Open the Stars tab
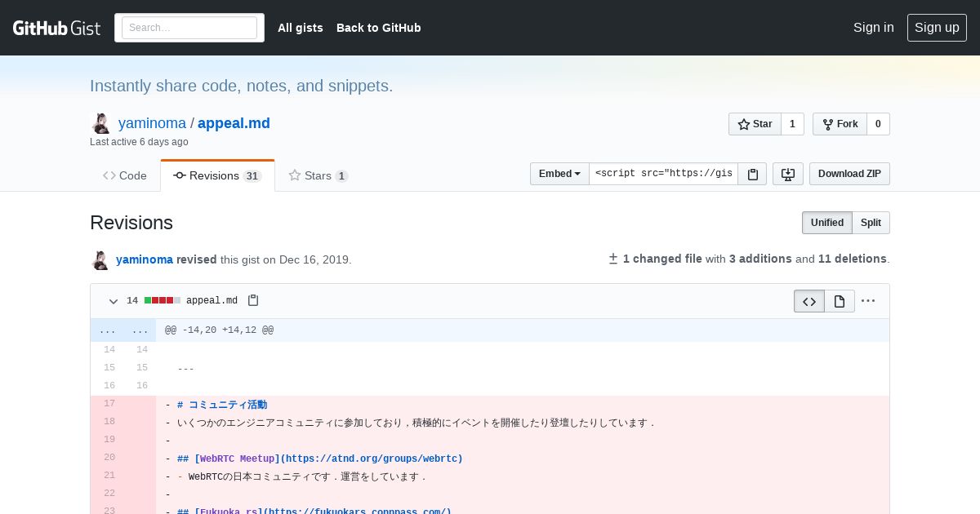 point(318,175)
